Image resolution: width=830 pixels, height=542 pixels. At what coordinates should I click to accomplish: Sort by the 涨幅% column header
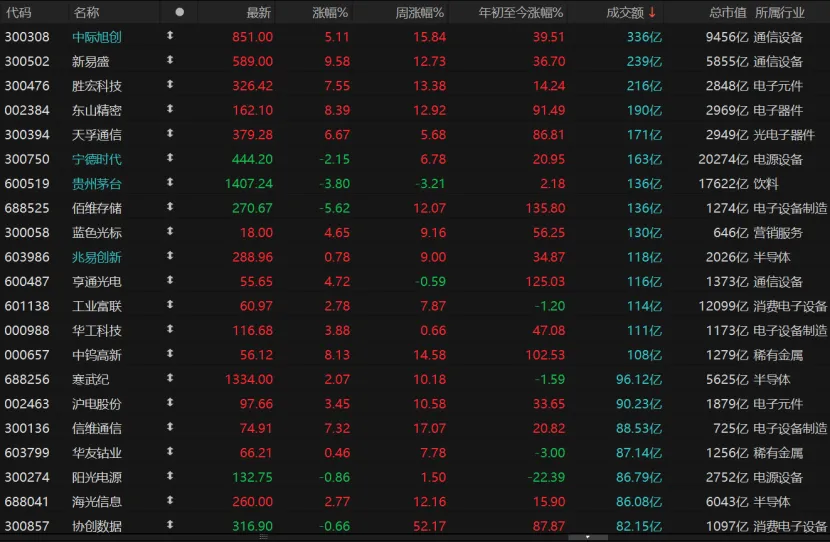[329, 12]
